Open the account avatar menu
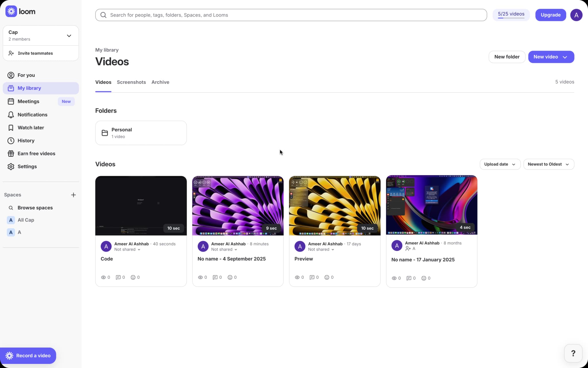 tap(576, 15)
